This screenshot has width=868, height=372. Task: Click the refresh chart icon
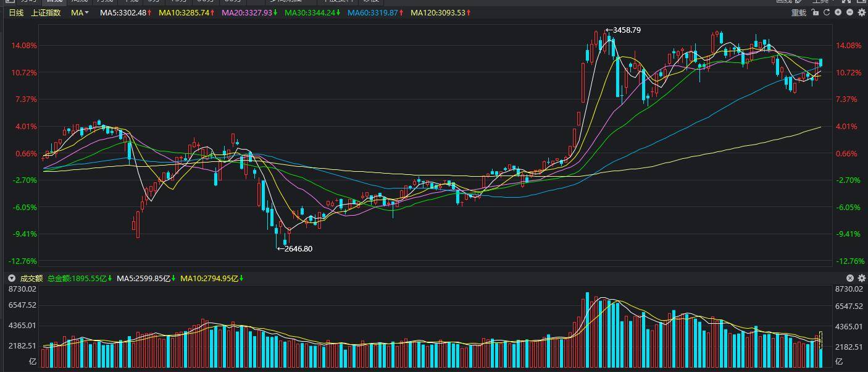[x=827, y=12]
